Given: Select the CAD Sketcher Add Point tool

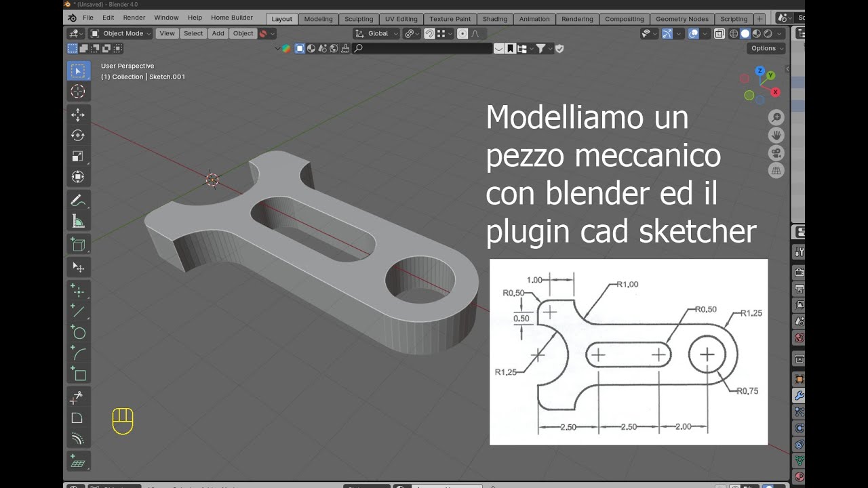Looking at the screenshot, I should tap(78, 291).
